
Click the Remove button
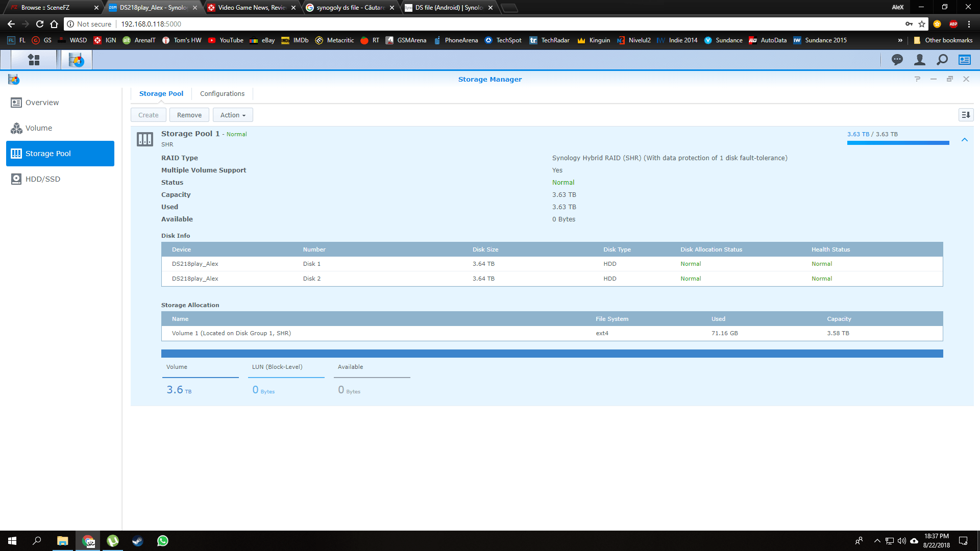[189, 115]
